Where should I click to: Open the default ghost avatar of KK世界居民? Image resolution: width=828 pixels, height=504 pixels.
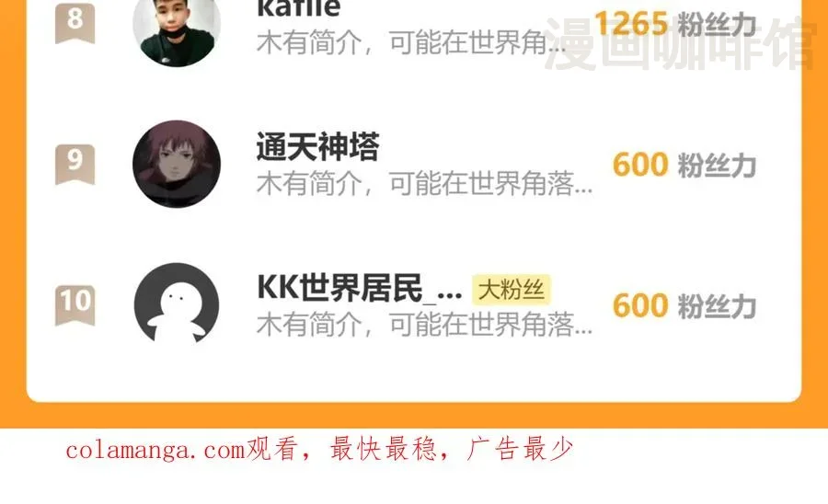tap(177, 304)
